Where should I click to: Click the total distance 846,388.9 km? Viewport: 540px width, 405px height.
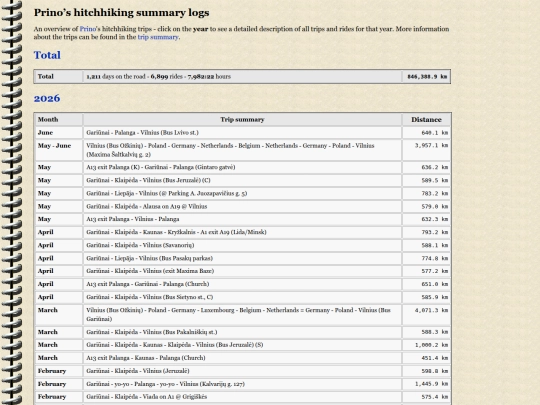(426, 76)
